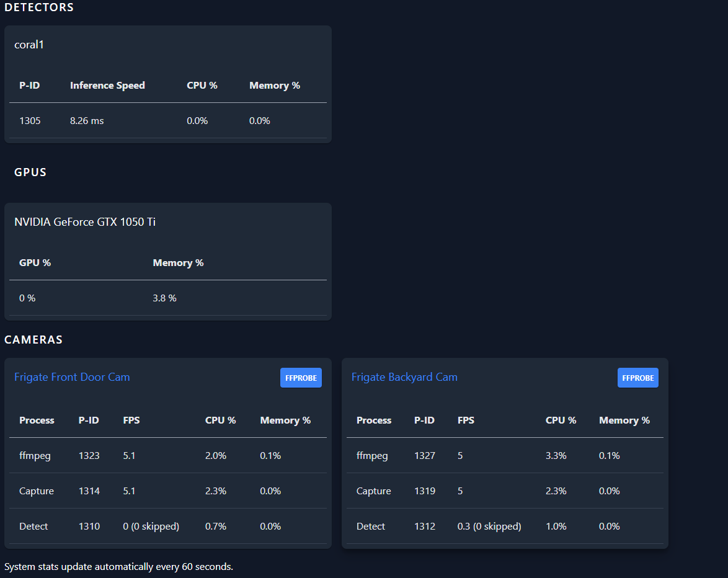Click the NVIDIA GeForce GTX 1050 Ti title
Viewport: 728px width, 578px height.
(85, 222)
